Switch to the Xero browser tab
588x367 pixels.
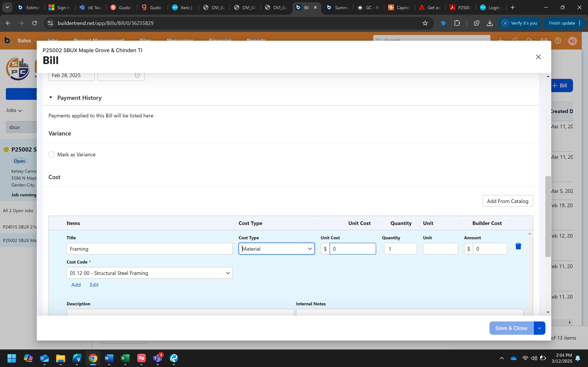click(183, 8)
